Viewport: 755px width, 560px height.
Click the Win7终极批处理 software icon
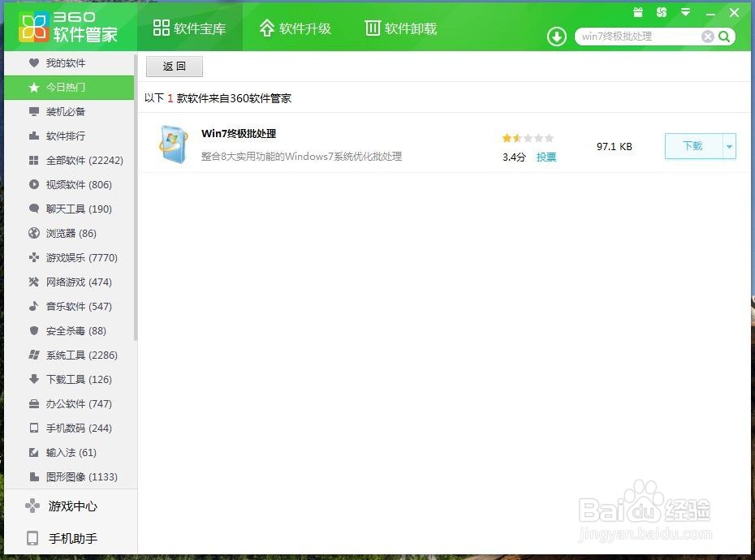(x=174, y=144)
